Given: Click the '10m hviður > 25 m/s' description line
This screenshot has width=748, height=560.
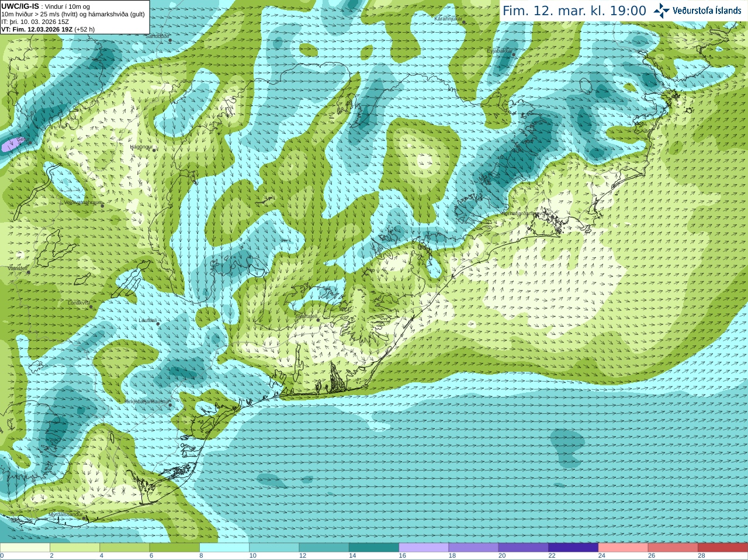Looking at the screenshot, I should (x=73, y=14).
